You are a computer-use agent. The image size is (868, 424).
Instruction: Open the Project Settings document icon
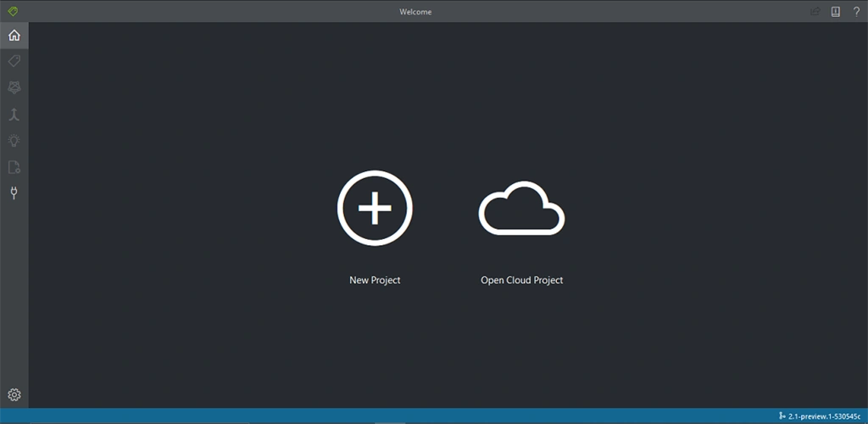tap(14, 167)
